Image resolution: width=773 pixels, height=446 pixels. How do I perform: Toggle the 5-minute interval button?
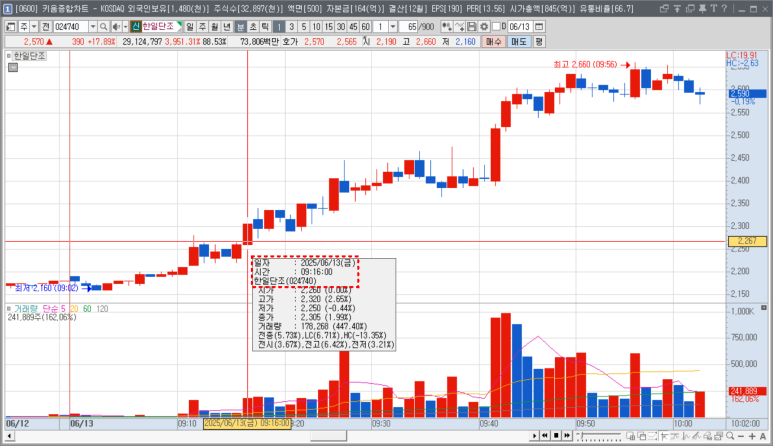[304, 27]
